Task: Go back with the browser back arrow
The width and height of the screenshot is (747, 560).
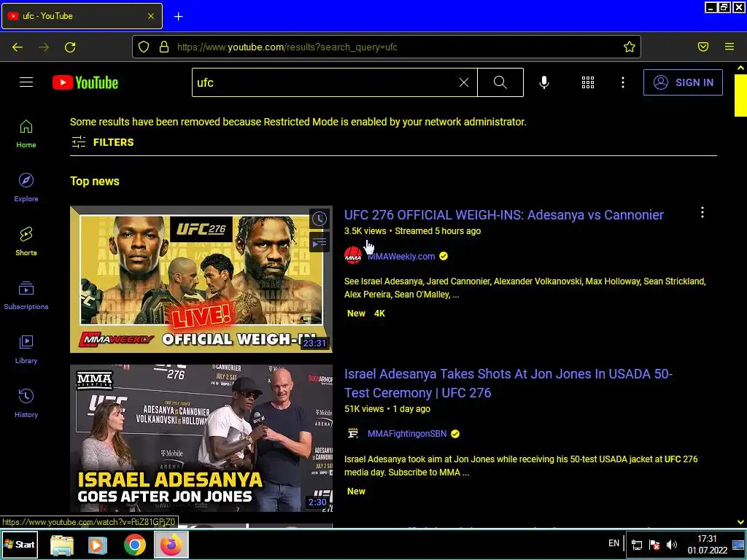Action: coord(18,47)
